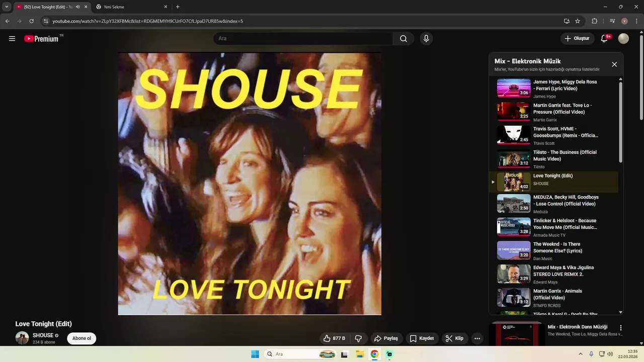Show hidden tray icons chevron
The image size is (644, 362).
click(580, 354)
